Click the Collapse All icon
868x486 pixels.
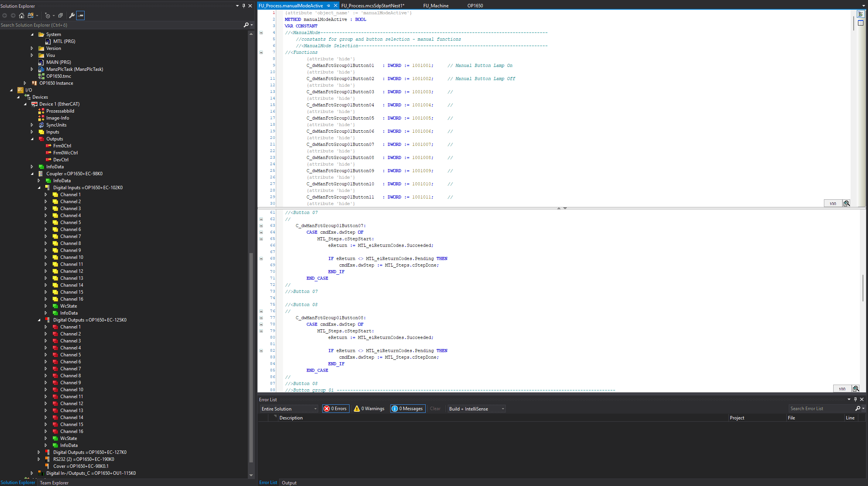(60, 15)
